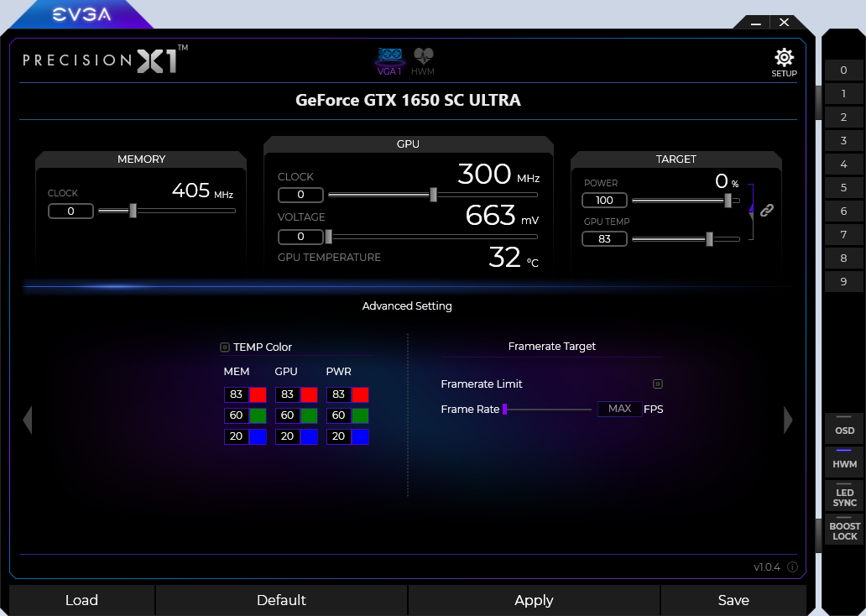Go to next page with right arrow
The height and width of the screenshot is (616, 866).
point(788,420)
